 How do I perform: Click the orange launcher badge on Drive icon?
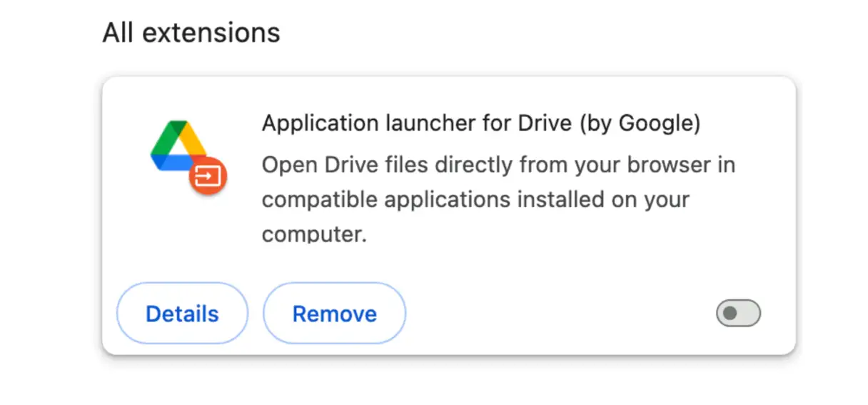click(208, 176)
